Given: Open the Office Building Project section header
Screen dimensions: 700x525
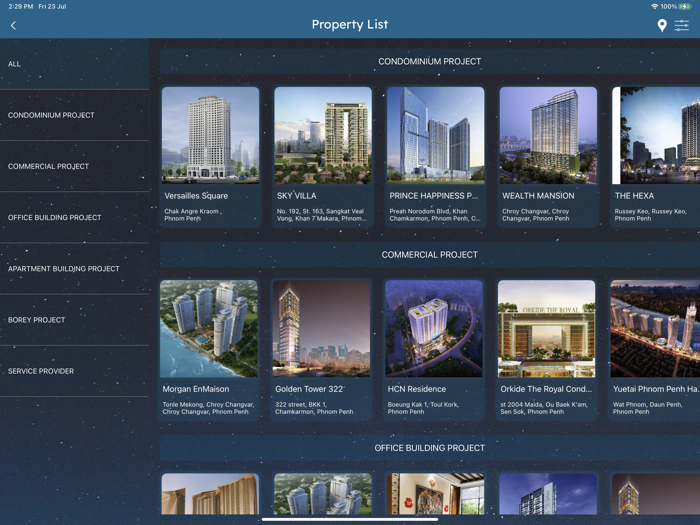Looking at the screenshot, I should pos(429,448).
